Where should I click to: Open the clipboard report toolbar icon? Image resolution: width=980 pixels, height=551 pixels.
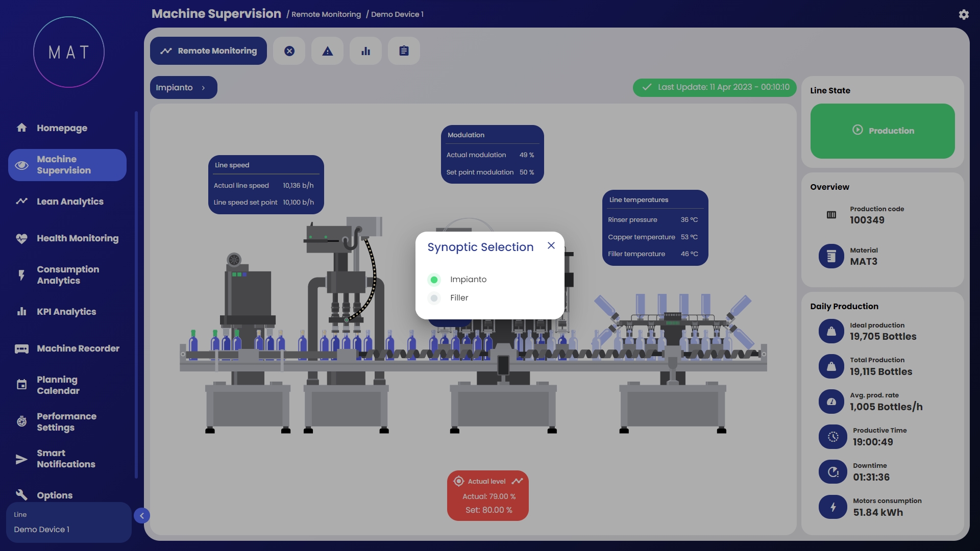point(404,51)
